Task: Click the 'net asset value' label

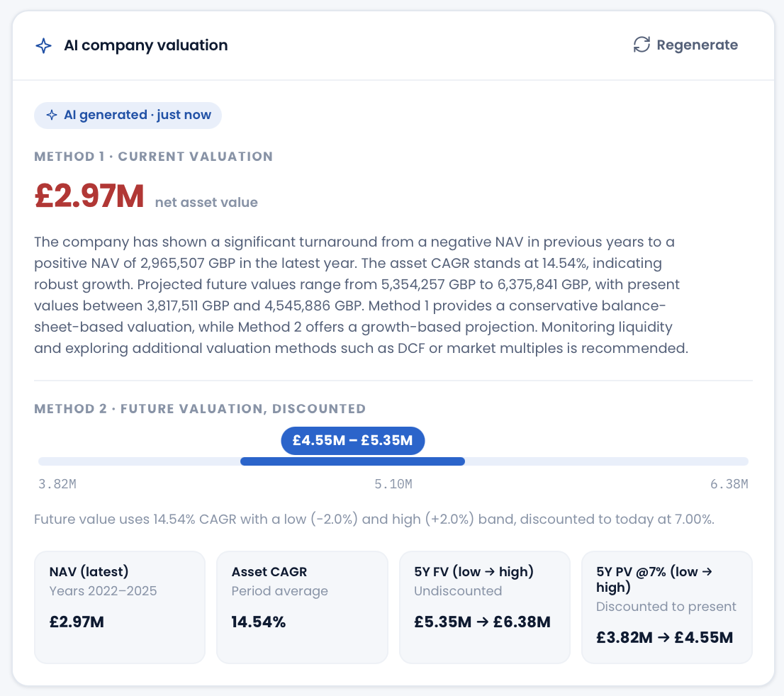Action: click(x=206, y=203)
